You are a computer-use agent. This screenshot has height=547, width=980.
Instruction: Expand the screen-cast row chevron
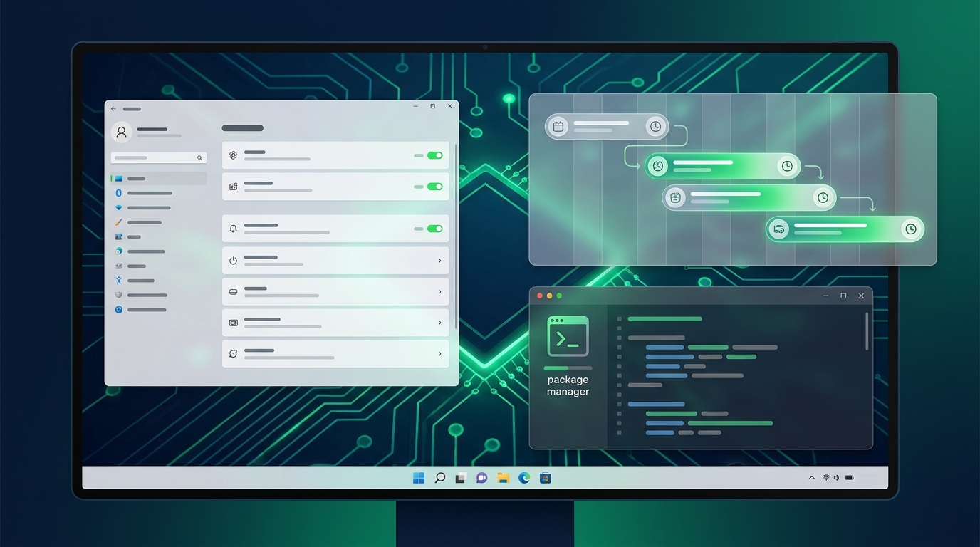pyautogui.click(x=440, y=323)
